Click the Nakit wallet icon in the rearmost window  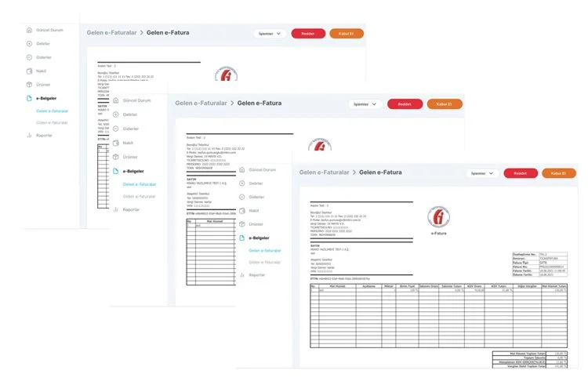[29, 71]
